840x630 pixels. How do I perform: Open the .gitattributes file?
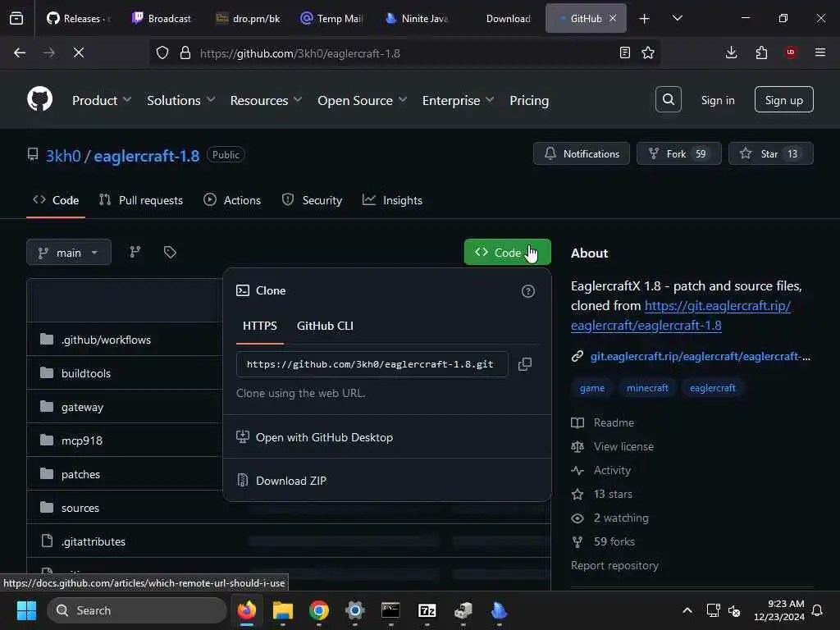point(94,541)
